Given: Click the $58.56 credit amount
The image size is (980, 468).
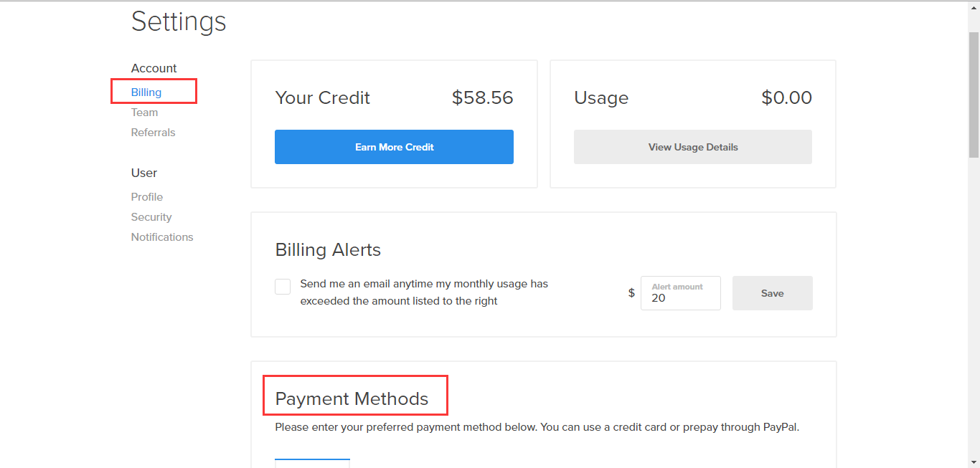Looking at the screenshot, I should click(482, 98).
